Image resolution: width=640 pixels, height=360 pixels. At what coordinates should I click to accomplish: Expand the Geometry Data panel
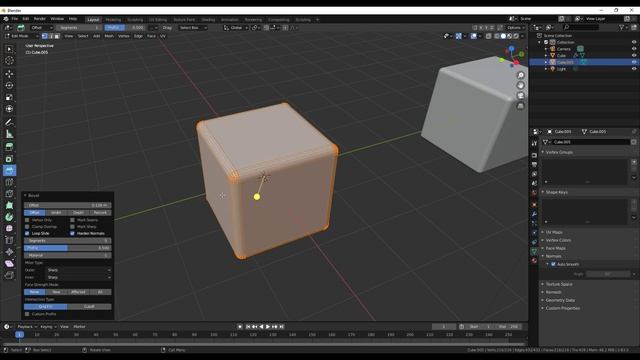560,300
